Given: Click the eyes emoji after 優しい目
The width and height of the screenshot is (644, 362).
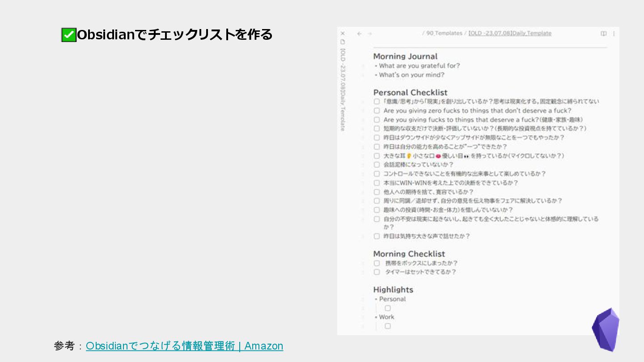Looking at the screenshot, I should point(466,156).
